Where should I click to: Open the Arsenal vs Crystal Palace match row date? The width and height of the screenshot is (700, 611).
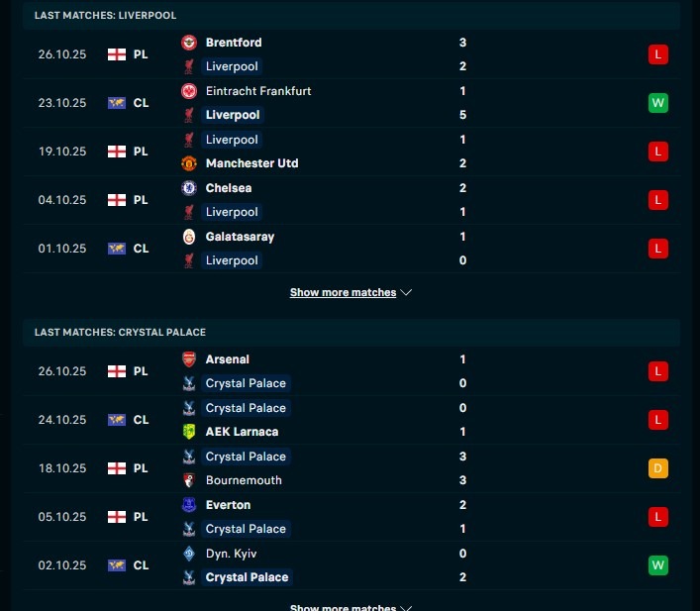[x=62, y=371]
